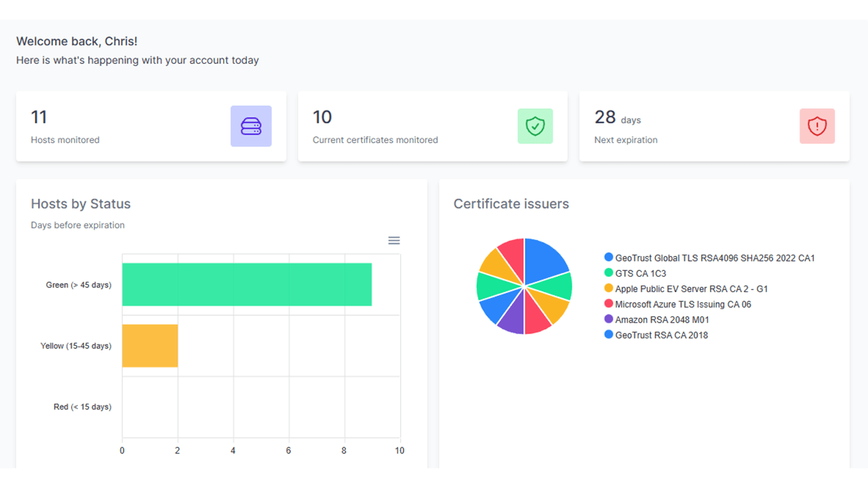This screenshot has width=868, height=488.
Task: Click the green shield checkmark icon
Action: pos(535,126)
